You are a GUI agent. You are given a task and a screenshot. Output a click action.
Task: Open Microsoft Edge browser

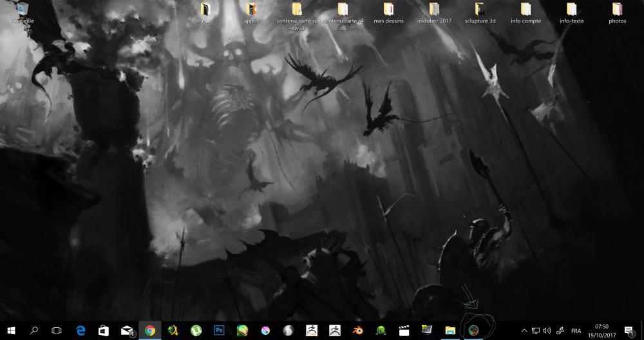(81, 330)
